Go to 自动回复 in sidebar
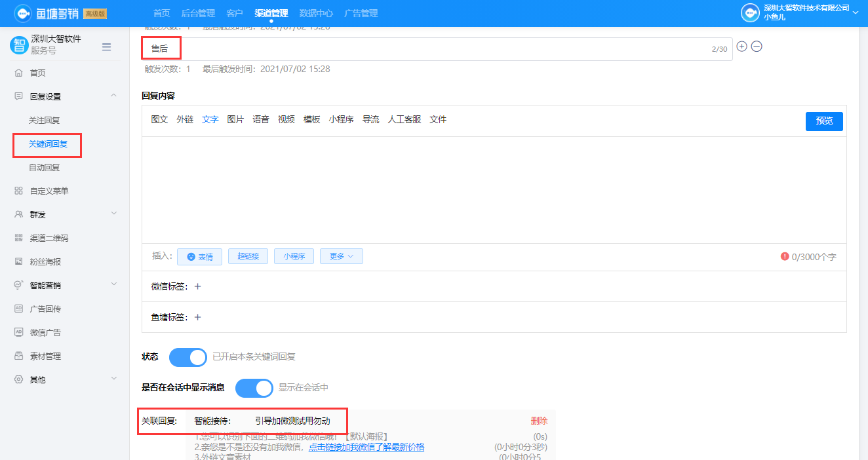 click(x=45, y=167)
